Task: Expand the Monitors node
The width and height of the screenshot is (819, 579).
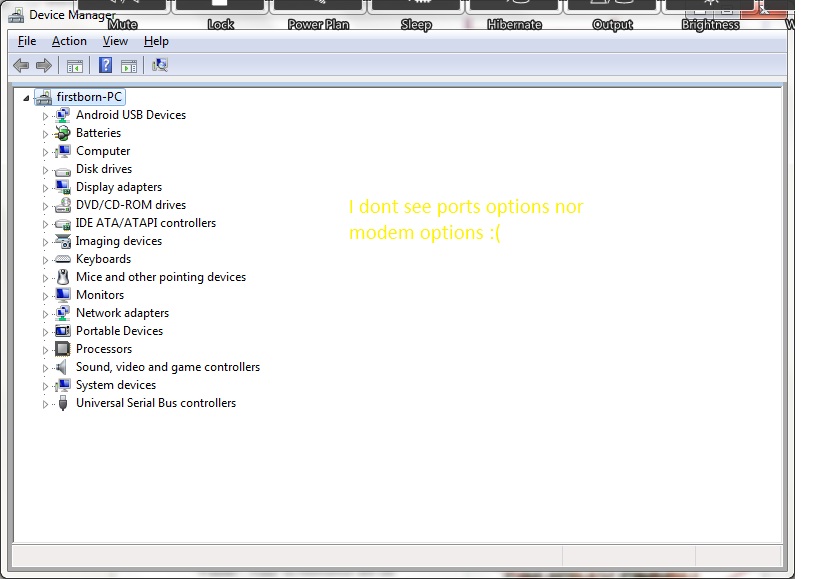Action: [45, 296]
